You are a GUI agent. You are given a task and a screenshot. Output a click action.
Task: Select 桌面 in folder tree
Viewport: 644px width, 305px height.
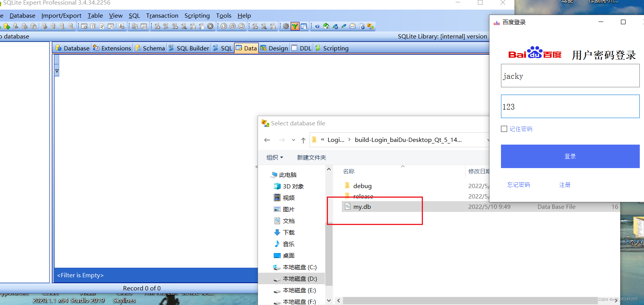click(285, 255)
